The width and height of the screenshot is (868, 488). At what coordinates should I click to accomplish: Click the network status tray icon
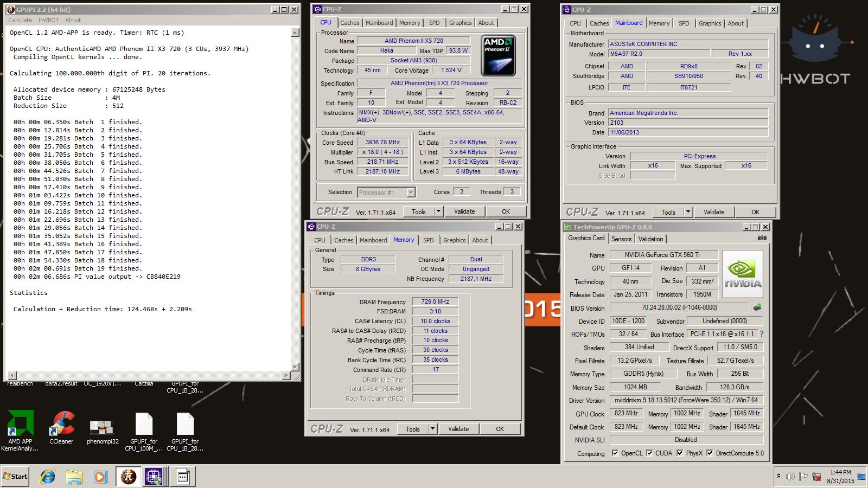pyautogui.click(x=816, y=477)
